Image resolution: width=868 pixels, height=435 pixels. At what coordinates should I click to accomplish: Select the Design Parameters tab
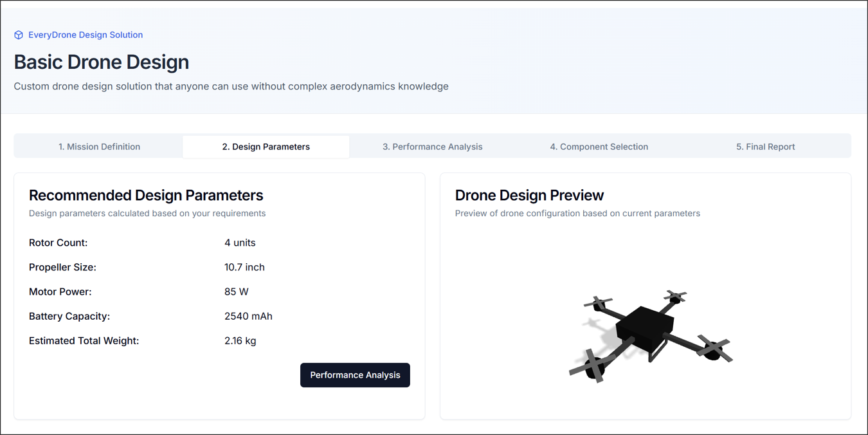point(266,146)
